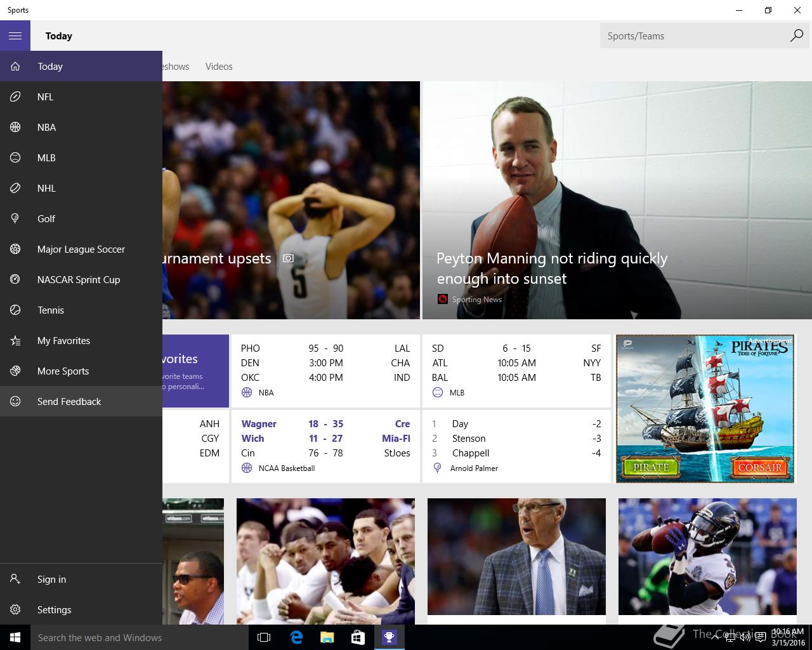Click the Major League Soccer ball icon
Screen dimensions: 812x650
(15, 249)
